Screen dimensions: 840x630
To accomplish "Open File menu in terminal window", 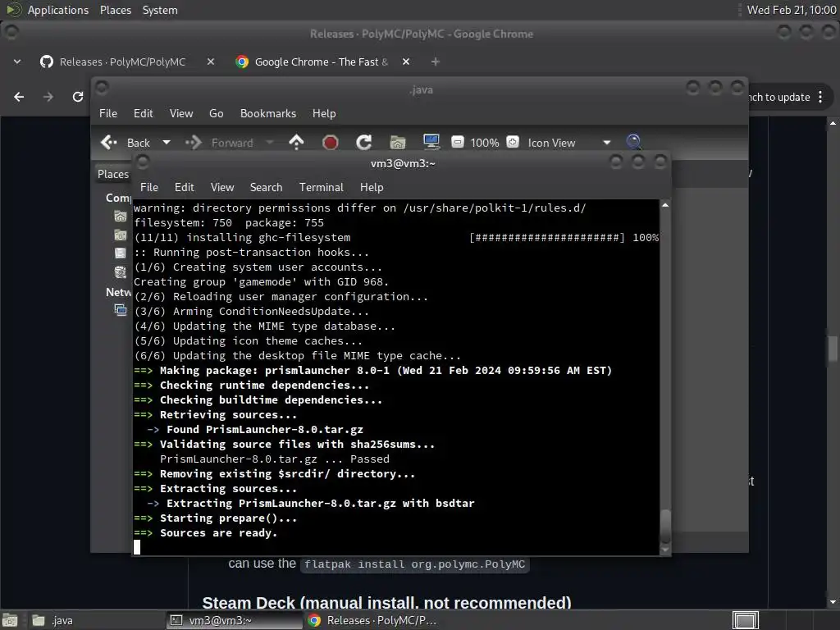I will (149, 187).
